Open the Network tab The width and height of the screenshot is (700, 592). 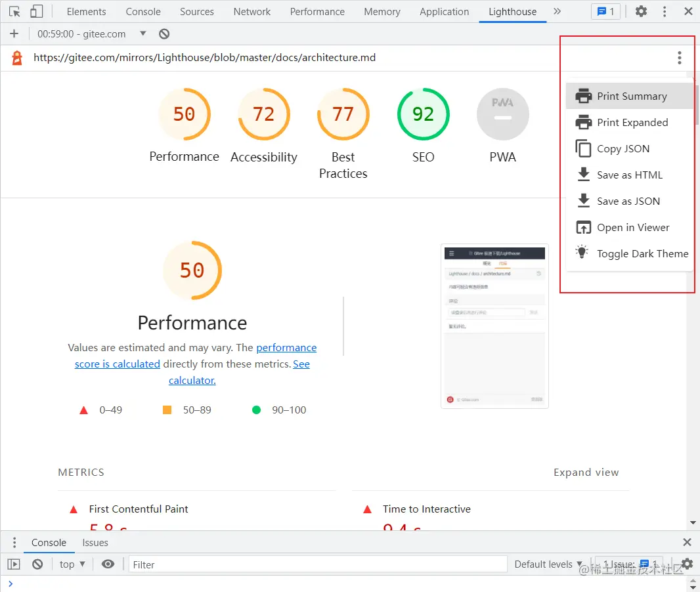[x=252, y=12]
